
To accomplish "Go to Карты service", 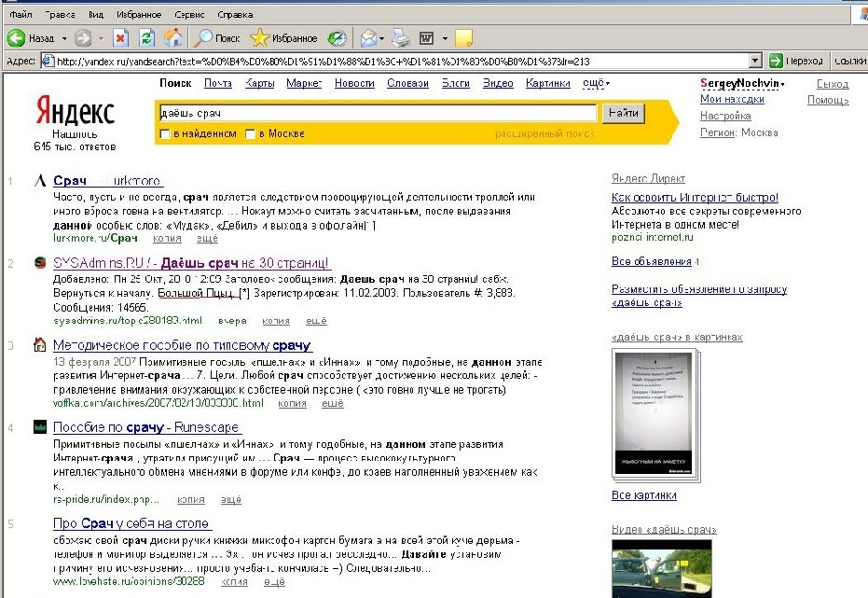I will click(x=259, y=83).
